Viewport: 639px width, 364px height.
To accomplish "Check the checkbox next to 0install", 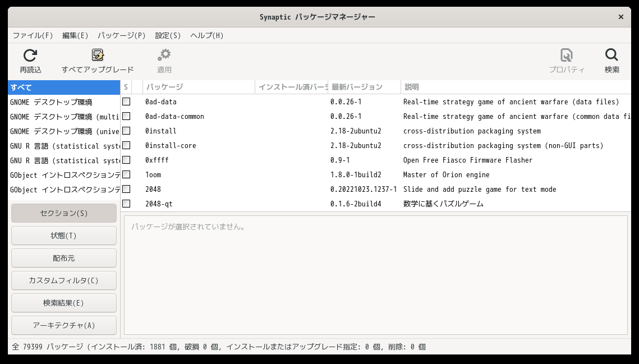I will coord(126,131).
